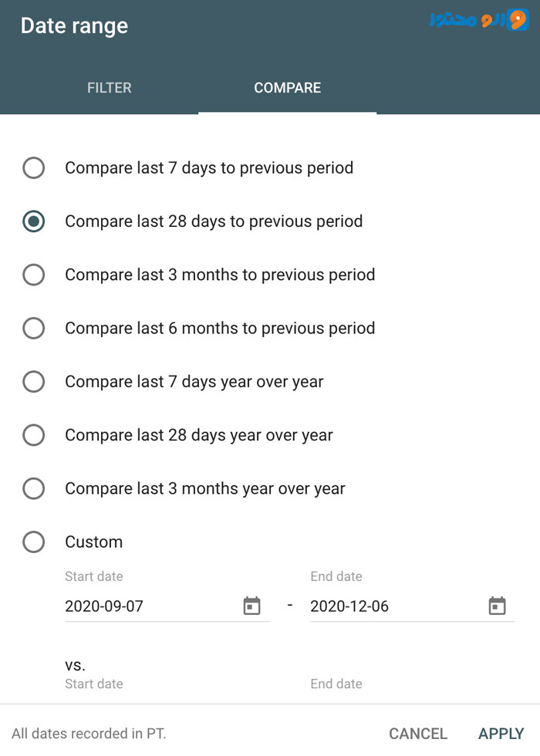The width and height of the screenshot is (540, 756).
Task: Click the orange logo in header corner
Action: click(x=479, y=20)
